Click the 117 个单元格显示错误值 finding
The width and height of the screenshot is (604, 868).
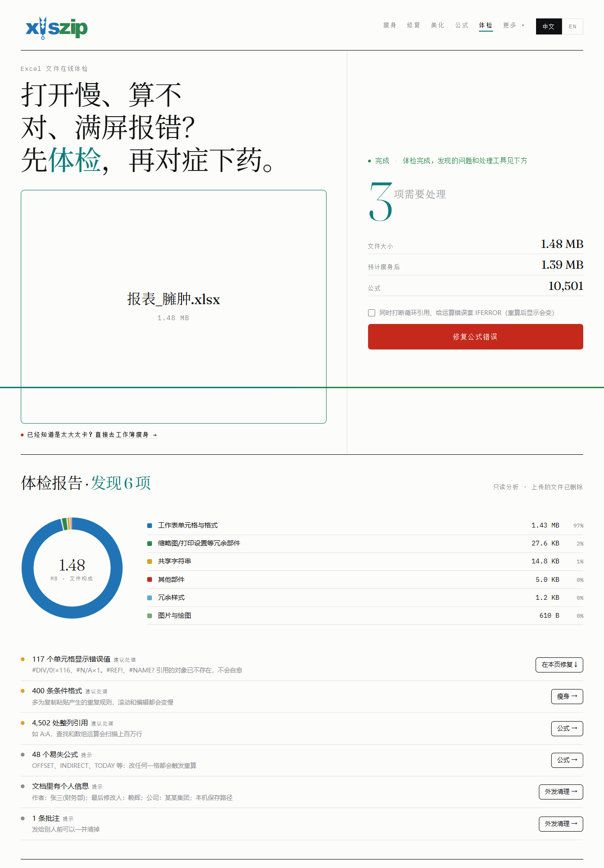click(71, 659)
